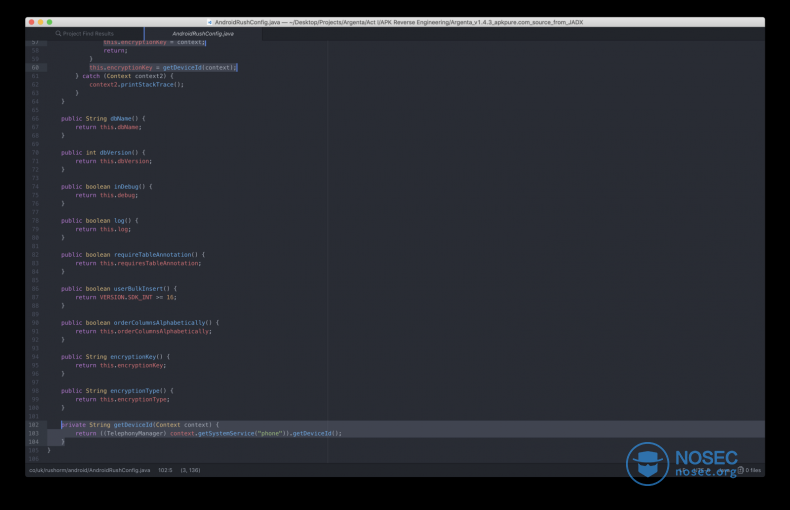Click line number 102 in the gutter
790x510 pixels.
[34, 425]
